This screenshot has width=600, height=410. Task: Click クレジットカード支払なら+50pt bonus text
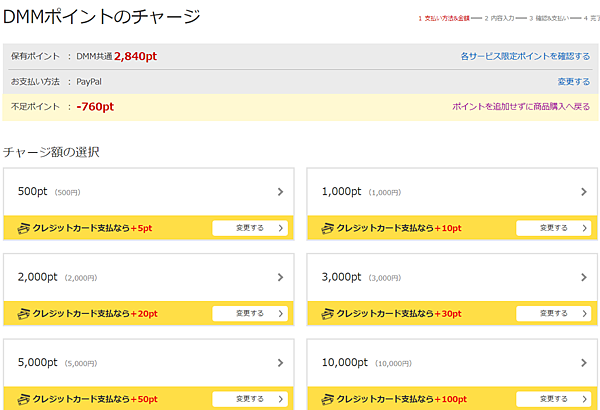95,399
